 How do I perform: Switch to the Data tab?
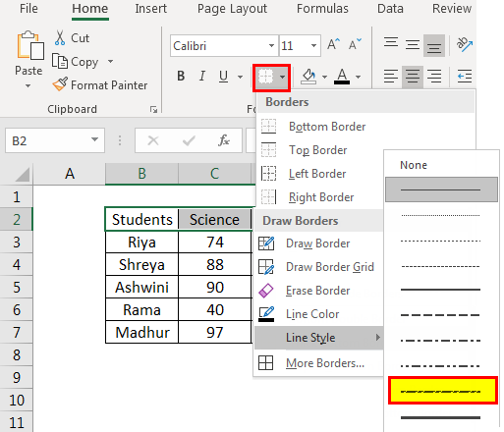[x=390, y=9]
